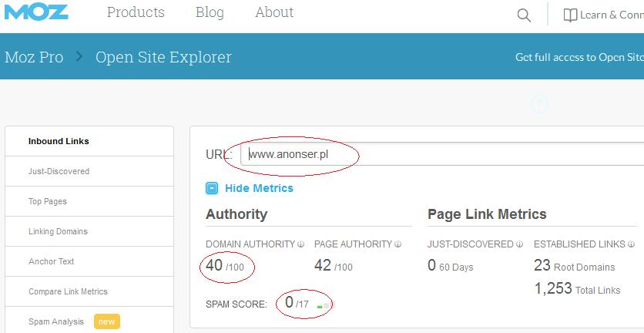Select the Anchor Text tab

(x=89, y=261)
